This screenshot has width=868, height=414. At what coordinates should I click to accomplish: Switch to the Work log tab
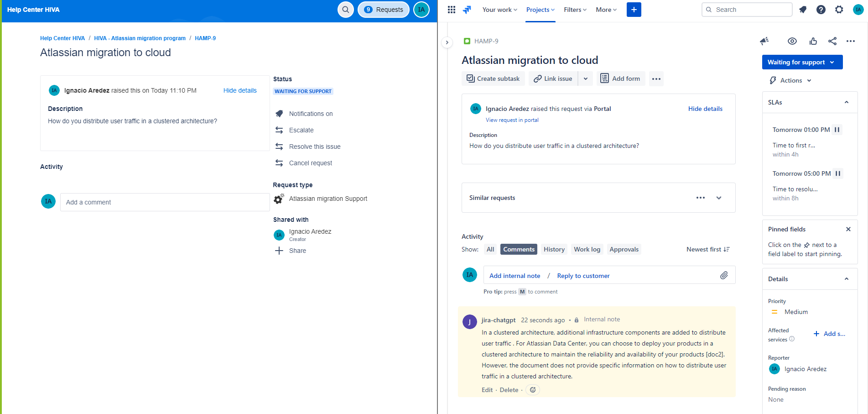pyautogui.click(x=587, y=249)
